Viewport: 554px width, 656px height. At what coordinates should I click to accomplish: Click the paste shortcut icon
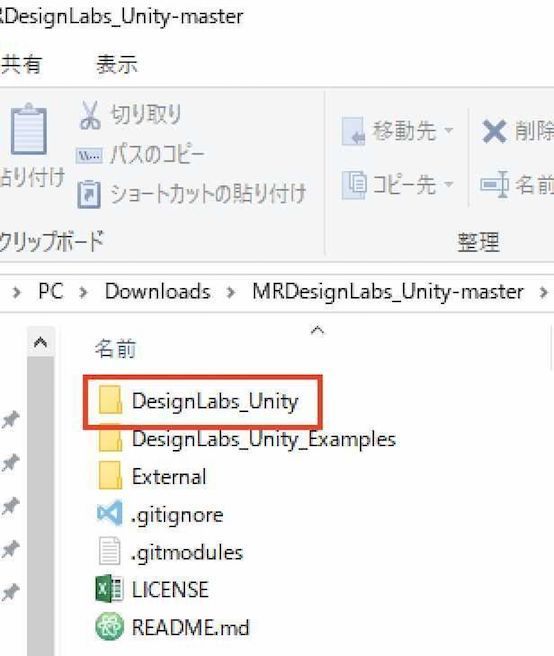[x=89, y=194]
